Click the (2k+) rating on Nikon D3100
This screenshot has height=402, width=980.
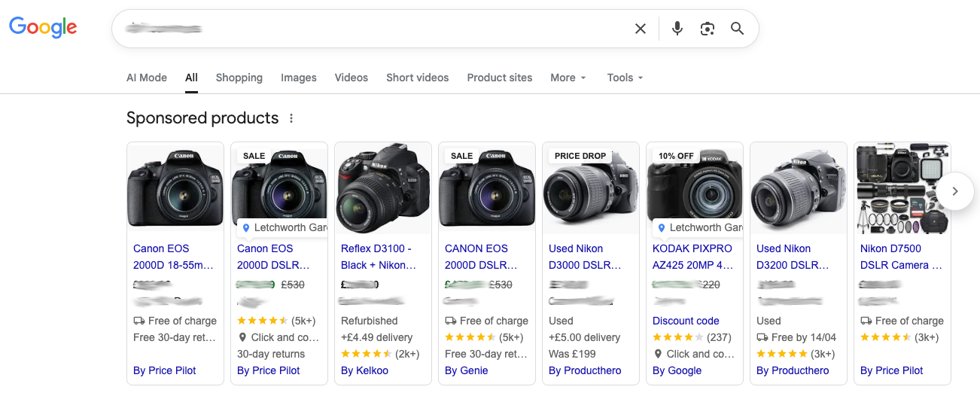coord(407,354)
